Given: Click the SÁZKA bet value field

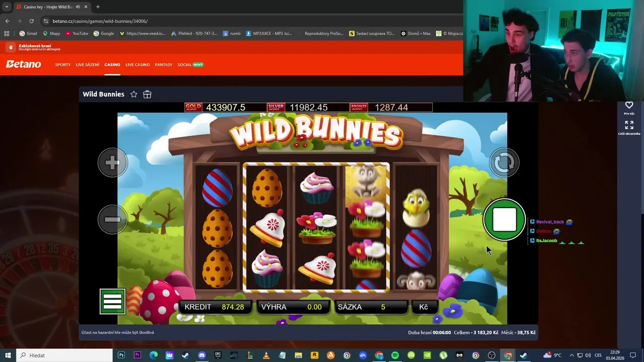Looking at the screenshot, I should pyautogui.click(x=371, y=307).
